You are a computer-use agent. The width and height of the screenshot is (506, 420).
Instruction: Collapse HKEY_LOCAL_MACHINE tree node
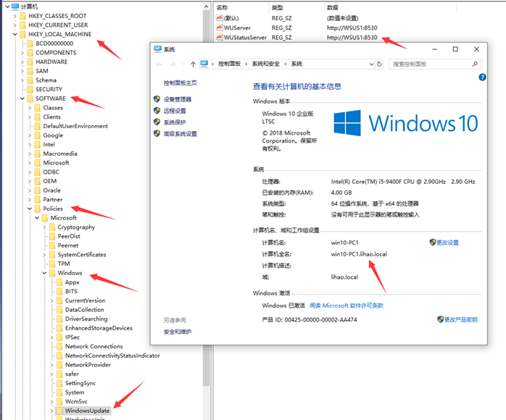(x=14, y=34)
